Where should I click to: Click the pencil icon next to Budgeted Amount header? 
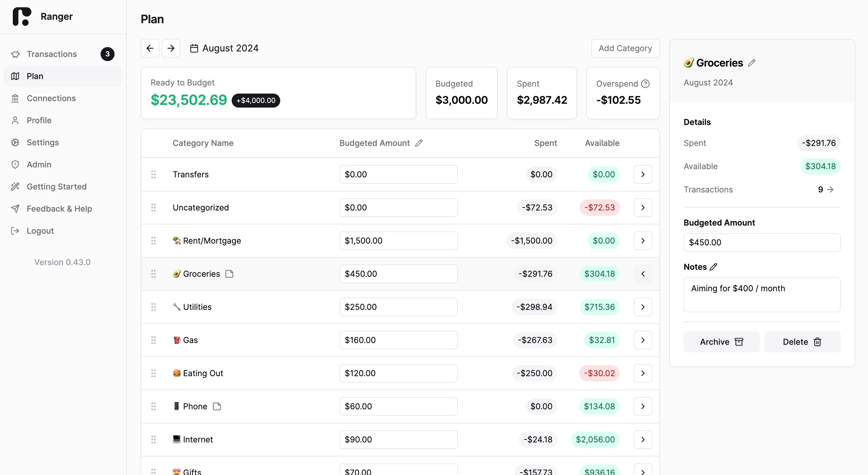(x=419, y=143)
